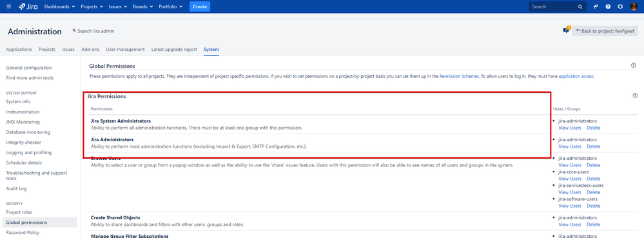Viewport: 644px width, 238px height.
Task: Click the SYSTEM SUPPORT sidebar heading
Action: click(21, 94)
